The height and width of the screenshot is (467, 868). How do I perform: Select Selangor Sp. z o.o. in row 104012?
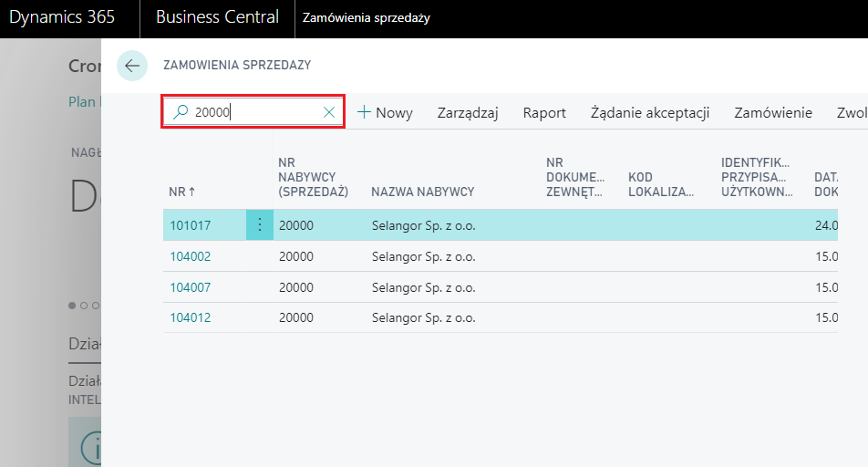pyautogui.click(x=423, y=317)
